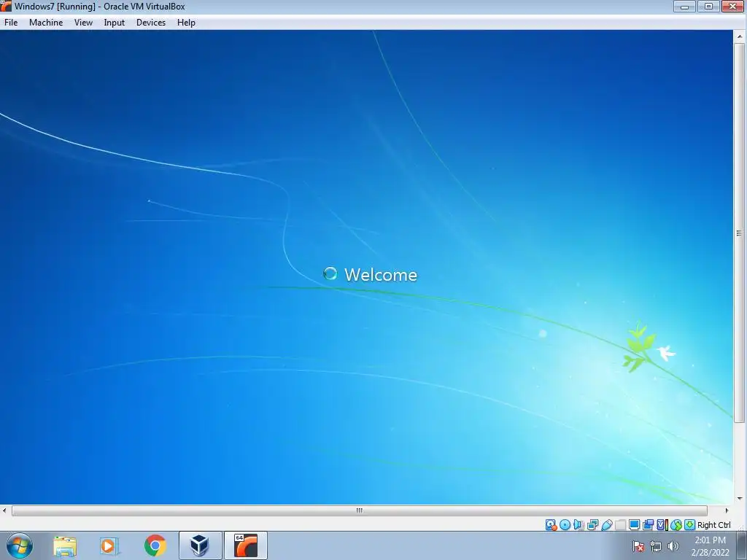This screenshot has height=560, width=747.
Task: Click the network adapters status icon
Action: pos(592,525)
